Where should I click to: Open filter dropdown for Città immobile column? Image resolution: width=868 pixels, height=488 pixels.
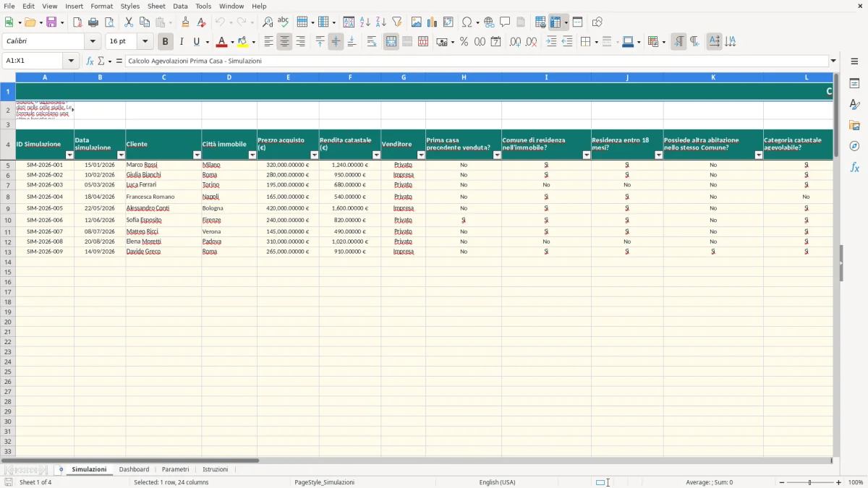click(252, 155)
